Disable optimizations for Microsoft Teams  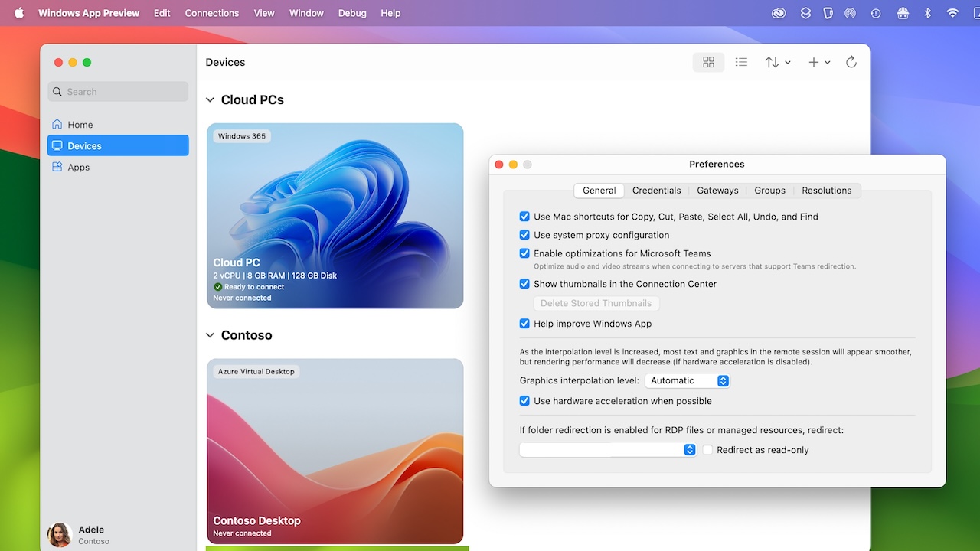click(x=524, y=253)
